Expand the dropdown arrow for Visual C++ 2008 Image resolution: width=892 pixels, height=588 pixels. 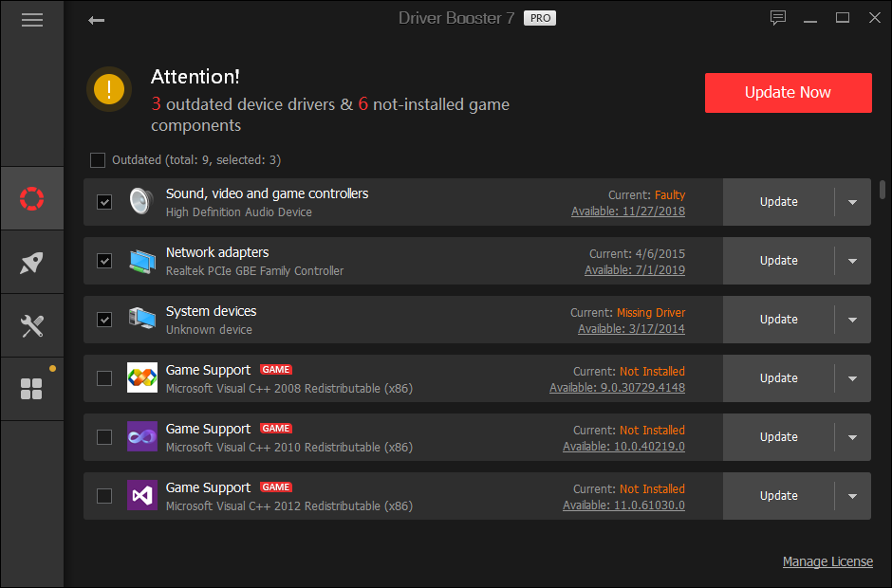(x=852, y=378)
